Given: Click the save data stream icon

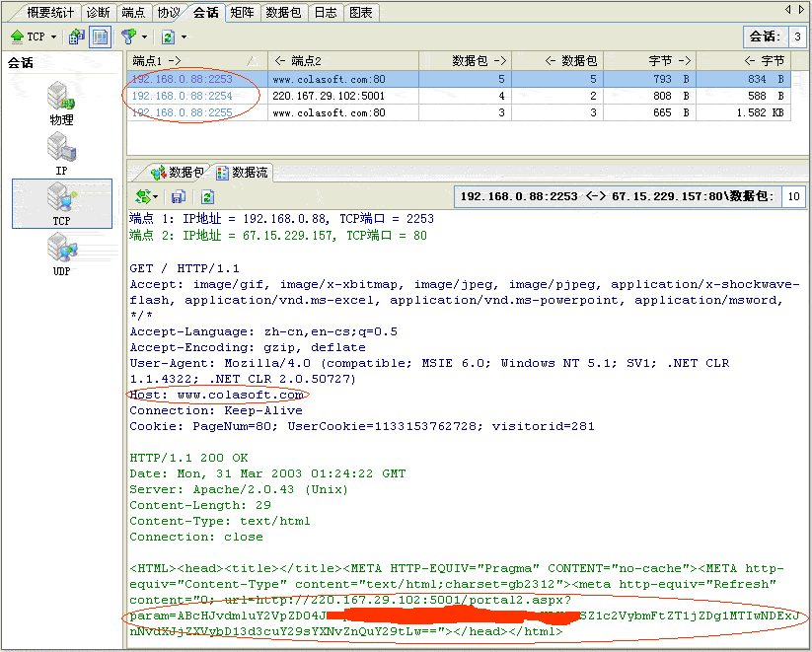Looking at the screenshot, I should (179, 197).
